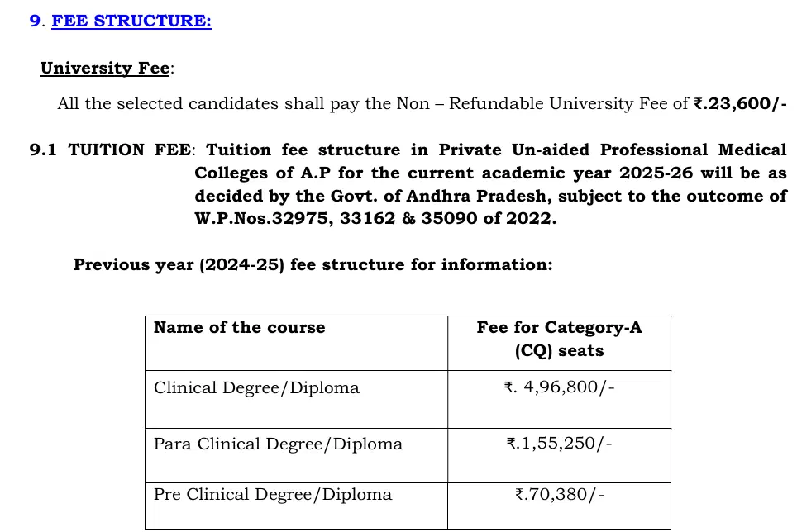797x532 pixels.
Task: Click the 9.1 TUITION FEE label
Action: point(110,150)
